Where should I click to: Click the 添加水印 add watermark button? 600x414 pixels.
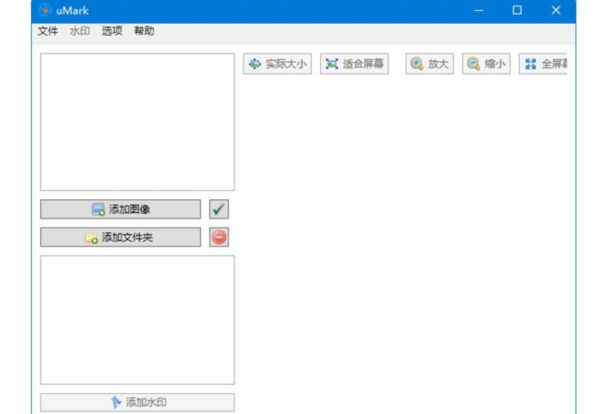click(x=137, y=402)
